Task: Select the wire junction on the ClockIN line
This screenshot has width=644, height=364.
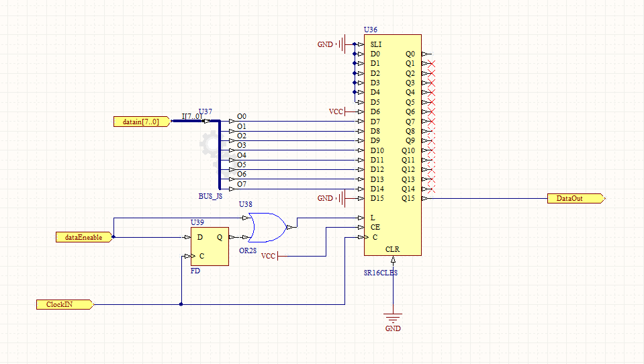Action: pos(181,304)
